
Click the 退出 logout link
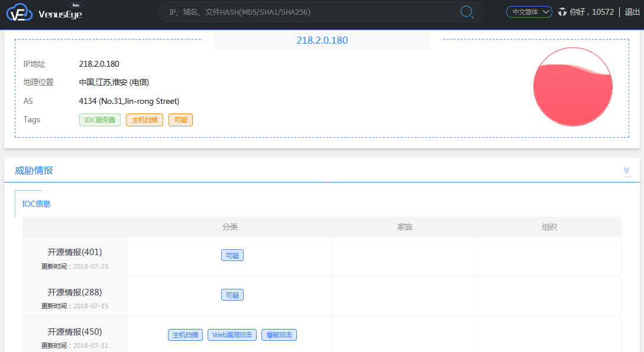632,12
